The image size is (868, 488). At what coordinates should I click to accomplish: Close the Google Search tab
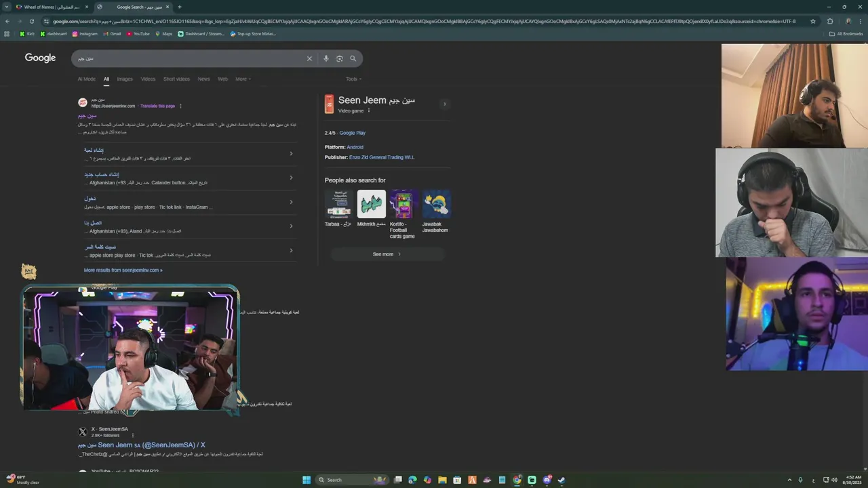pos(167,7)
